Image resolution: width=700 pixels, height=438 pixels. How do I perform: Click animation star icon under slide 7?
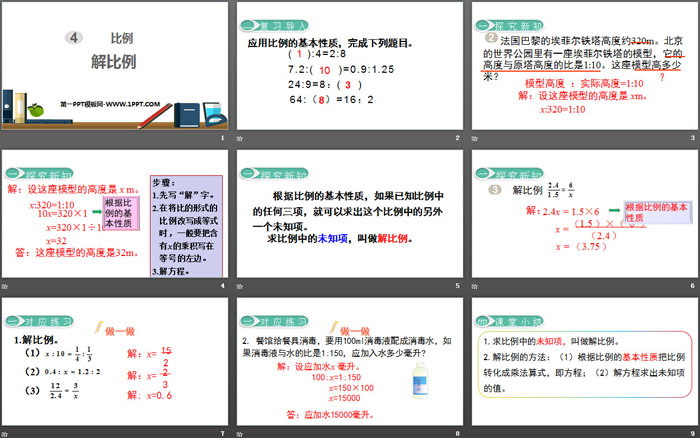click(x=4, y=434)
